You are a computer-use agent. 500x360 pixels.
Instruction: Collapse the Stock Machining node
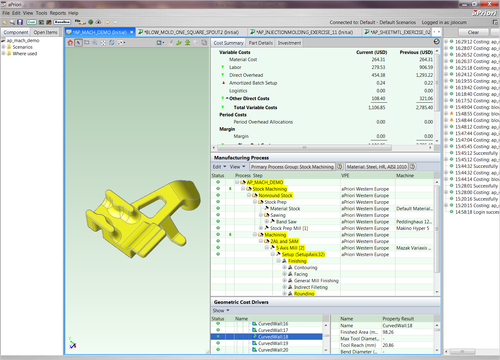[x=243, y=189]
